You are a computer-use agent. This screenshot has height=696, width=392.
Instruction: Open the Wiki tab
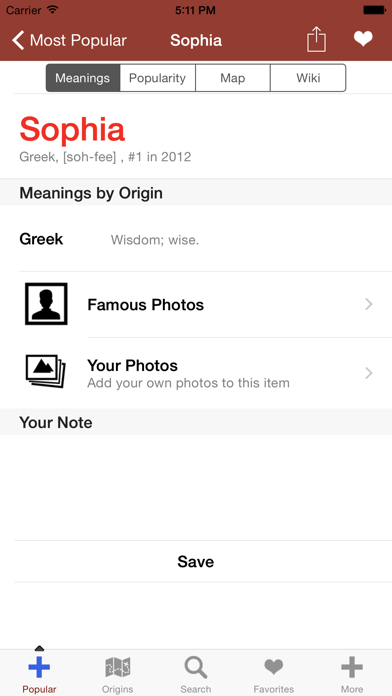pos(308,78)
